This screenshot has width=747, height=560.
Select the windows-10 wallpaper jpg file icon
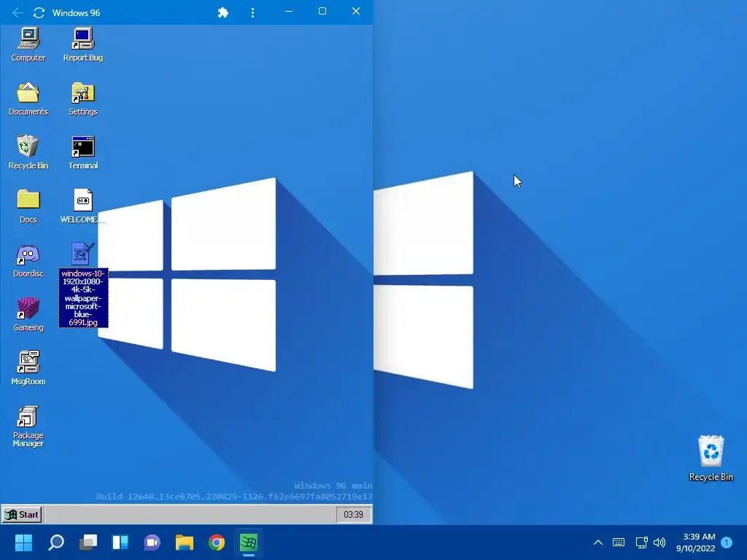pyautogui.click(x=83, y=254)
